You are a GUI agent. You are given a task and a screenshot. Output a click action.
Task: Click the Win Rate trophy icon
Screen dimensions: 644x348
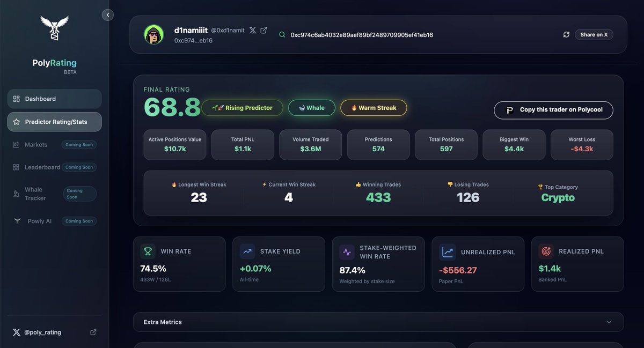click(x=148, y=251)
